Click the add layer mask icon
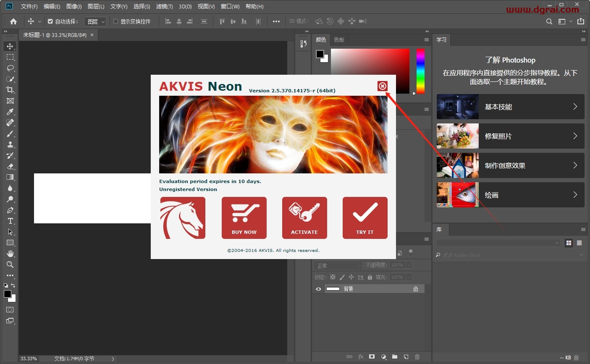This screenshot has height=364, width=590. [372, 357]
